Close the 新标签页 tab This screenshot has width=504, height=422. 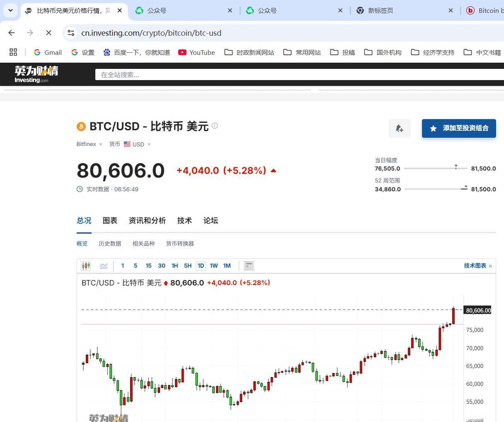451,10
